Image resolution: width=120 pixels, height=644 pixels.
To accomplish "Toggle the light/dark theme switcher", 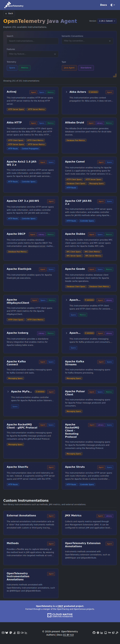I will (x=113, y=5).
